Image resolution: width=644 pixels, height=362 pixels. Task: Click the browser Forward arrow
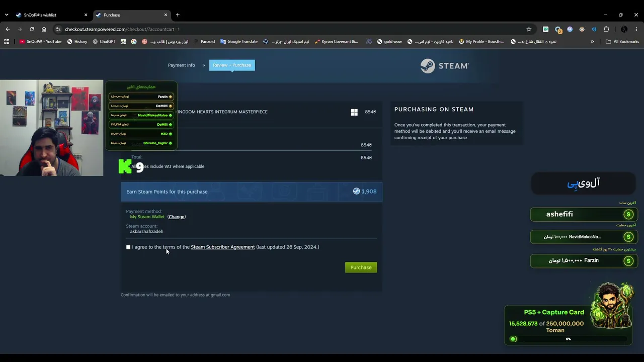(20, 29)
